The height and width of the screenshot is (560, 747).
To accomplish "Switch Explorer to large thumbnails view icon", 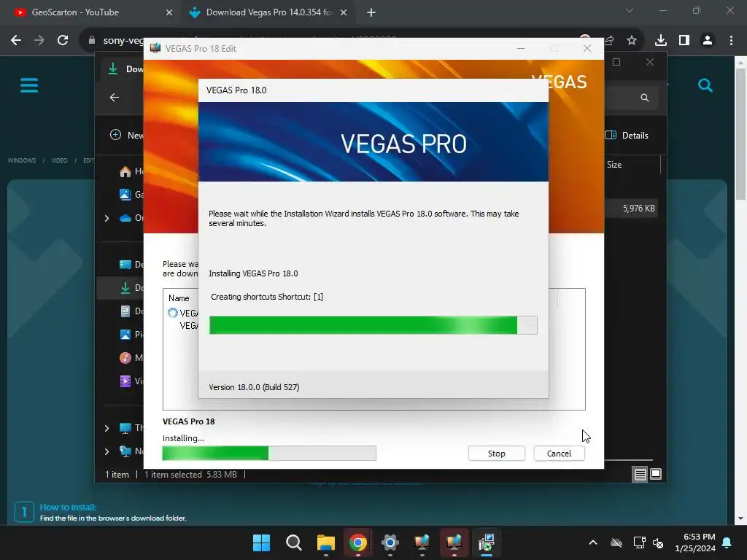I will click(x=656, y=474).
